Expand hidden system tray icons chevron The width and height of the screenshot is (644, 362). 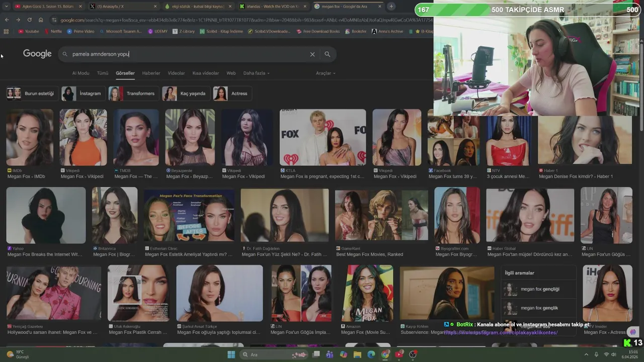point(586,354)
